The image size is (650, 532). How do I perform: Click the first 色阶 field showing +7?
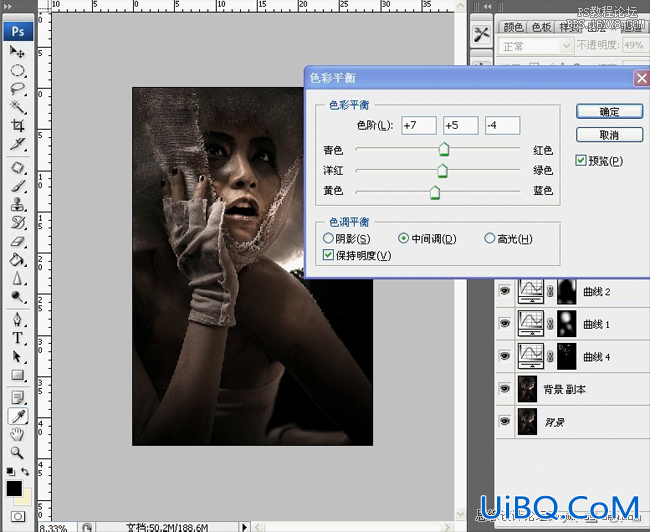click(x=419, y=125)
